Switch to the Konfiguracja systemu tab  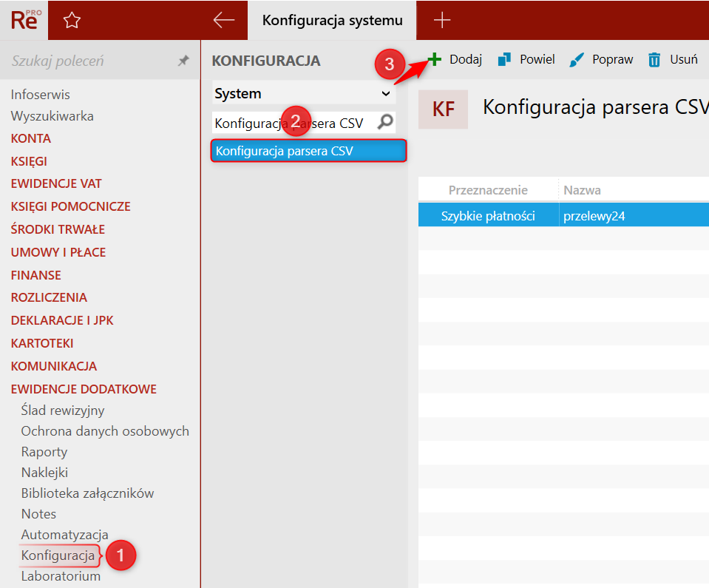[x=333, y=21]
